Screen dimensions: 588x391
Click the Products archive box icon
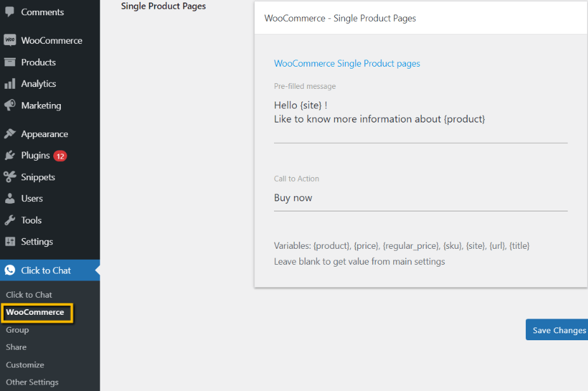(x=10, y=62)
